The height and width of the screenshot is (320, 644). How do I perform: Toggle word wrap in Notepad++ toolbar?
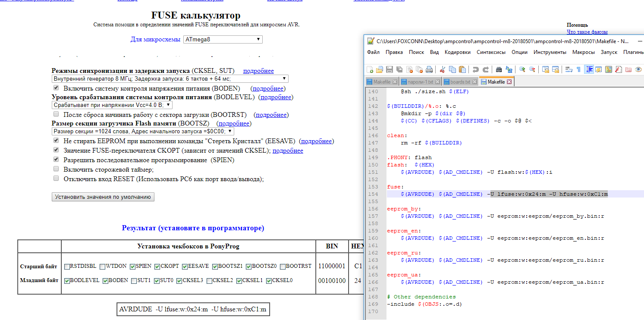pyautogui.click(x=569, y=69)
